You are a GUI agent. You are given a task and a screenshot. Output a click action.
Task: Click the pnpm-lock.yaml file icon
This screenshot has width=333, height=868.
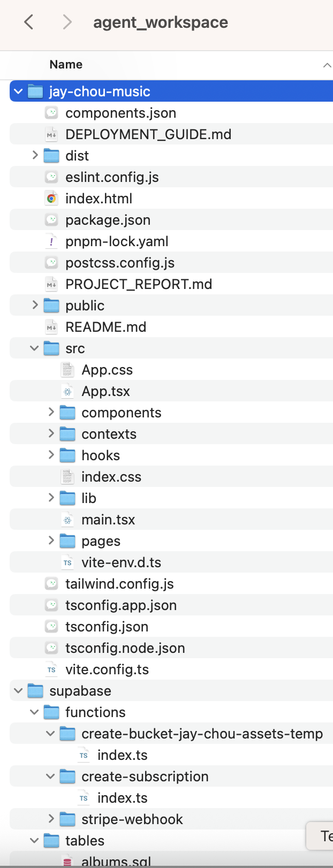pos(51,241)
